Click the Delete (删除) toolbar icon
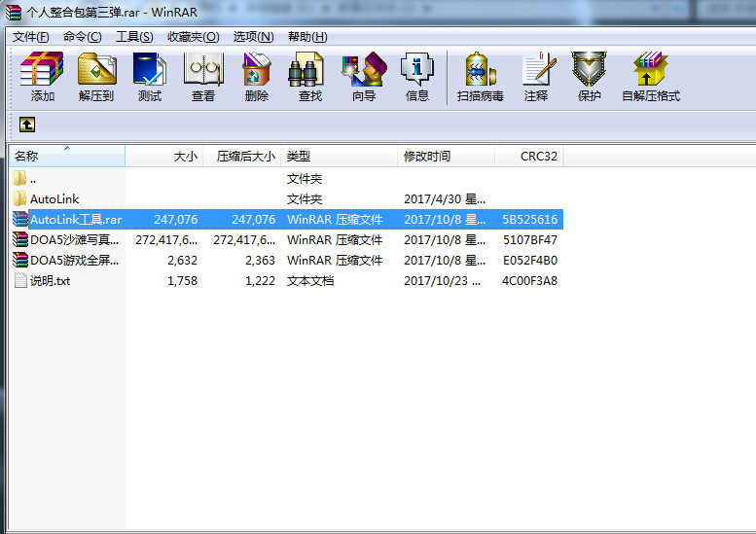 pos(257,69)
